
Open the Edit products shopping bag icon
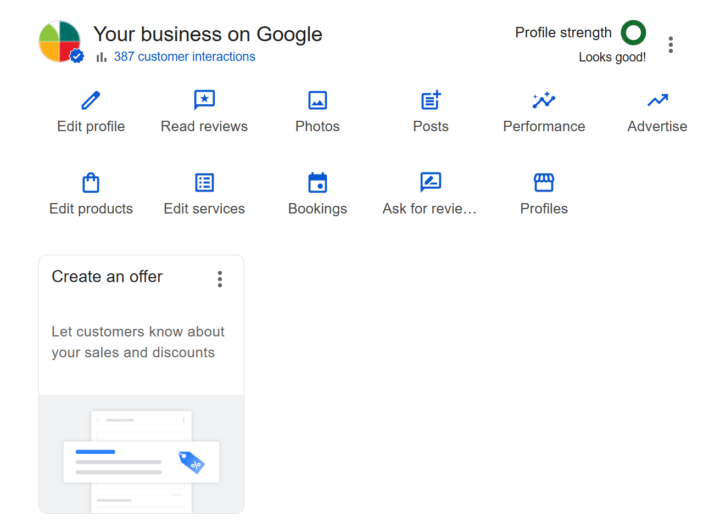pyautogui.click(x=91, y=182)
